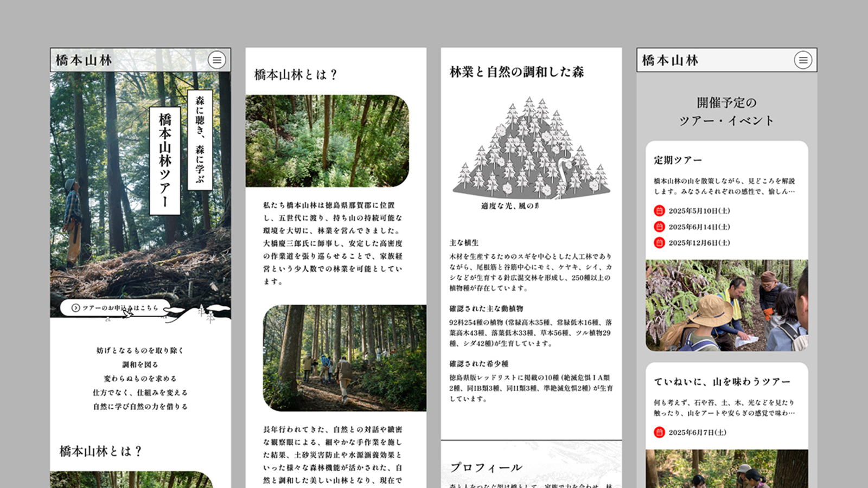The image size is (868, 488).
Task: Click the arrow icon in the tour application button
Action: 76,307
